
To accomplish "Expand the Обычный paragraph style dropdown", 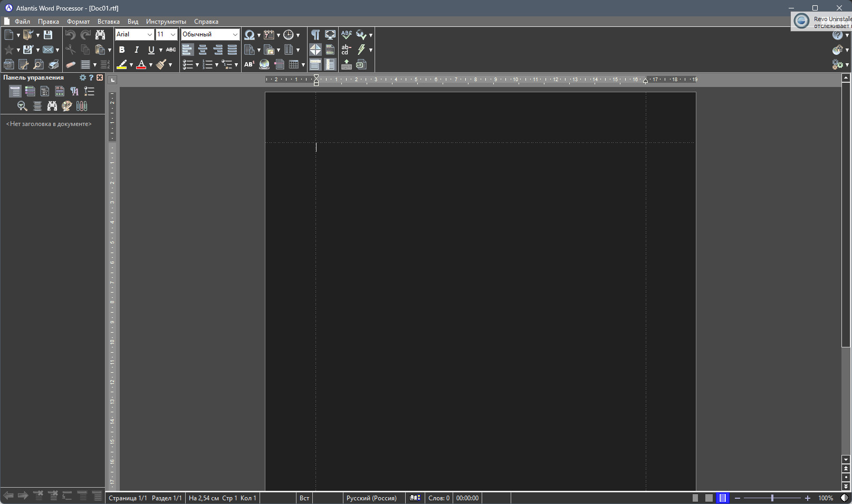I will [x=235, y=35].
